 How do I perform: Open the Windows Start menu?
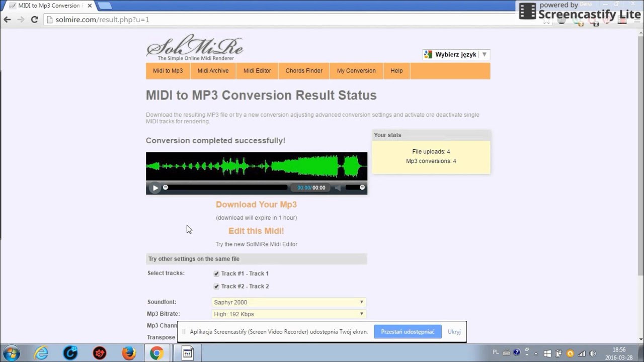[x=11, y=353]
